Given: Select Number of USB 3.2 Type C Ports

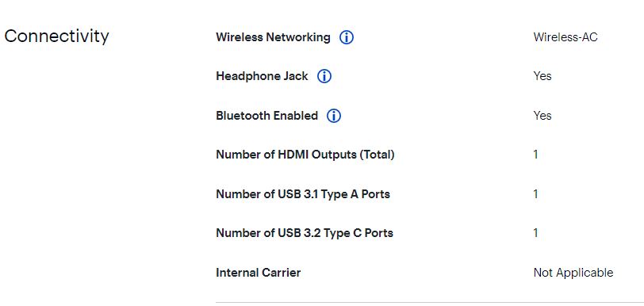Looking at the screenshot, I should point(305,233).
